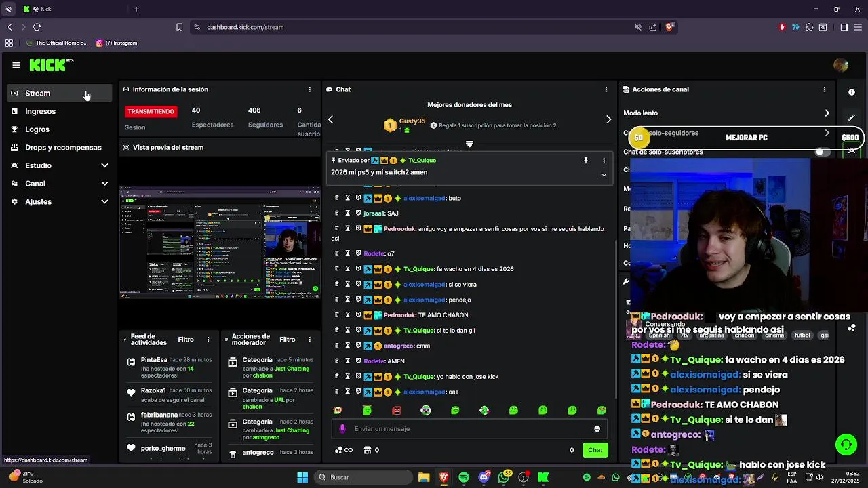The height and width of the screenshot is (488, 868).
Task: Expand the Estudio section
Action: click(59, 165)
